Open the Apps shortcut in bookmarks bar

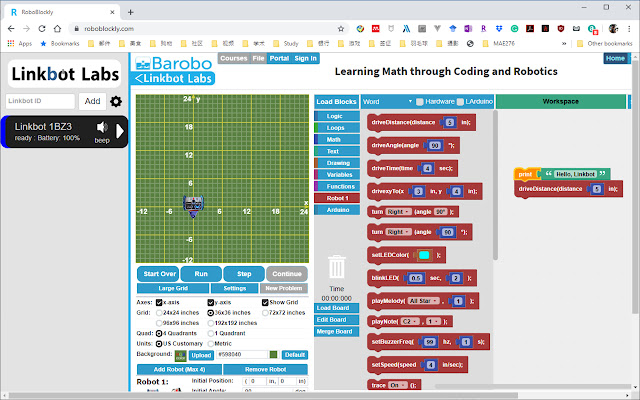(x=20, y=43)
